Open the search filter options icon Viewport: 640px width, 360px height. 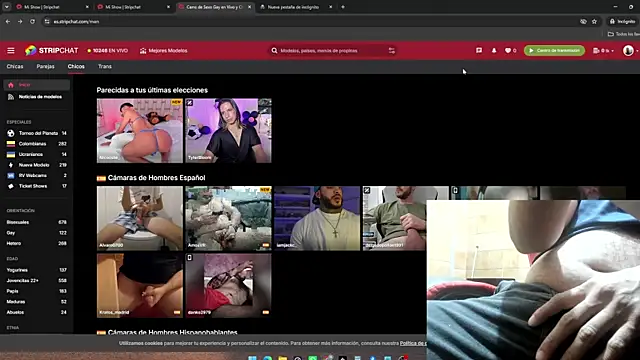tap(391, 51)
